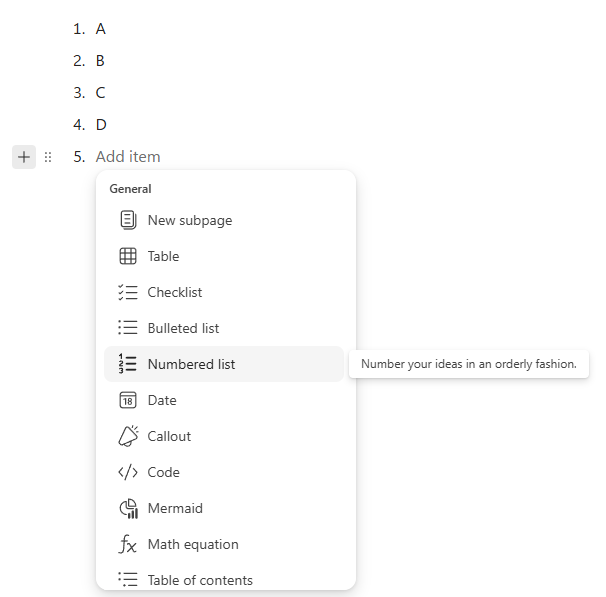Click the Checklist icon
This screenshot has width=606, height=597.
pos(128,292)
